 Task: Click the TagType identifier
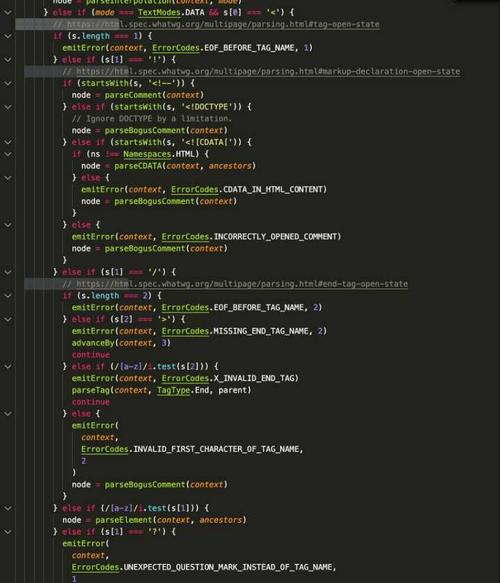pos(173,390)
